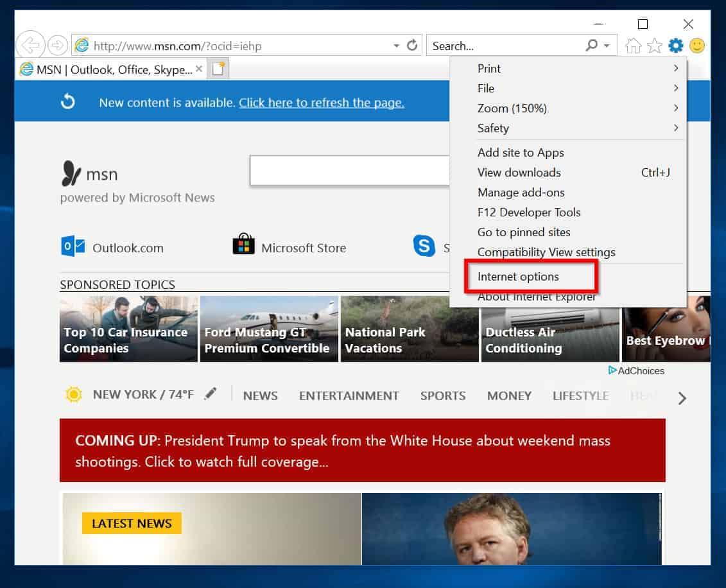Open a new tab
The height and width of the screenshot is (588, 726).
pyautogui.click(x=218, y=67)
